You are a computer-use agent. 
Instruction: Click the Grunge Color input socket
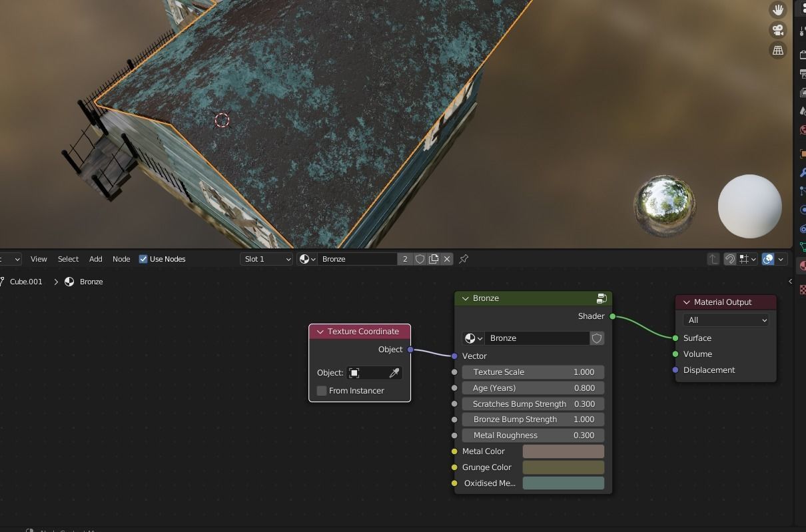(x=454, y=467)
